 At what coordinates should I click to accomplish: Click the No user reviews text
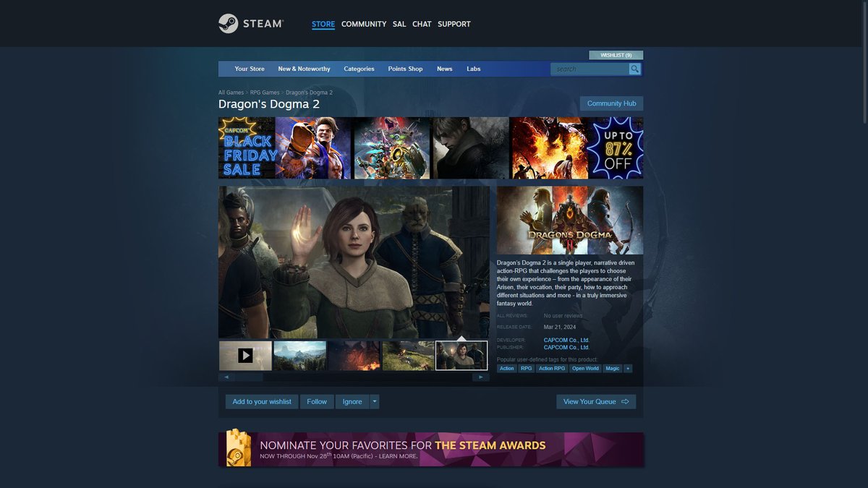coord(563,316)
